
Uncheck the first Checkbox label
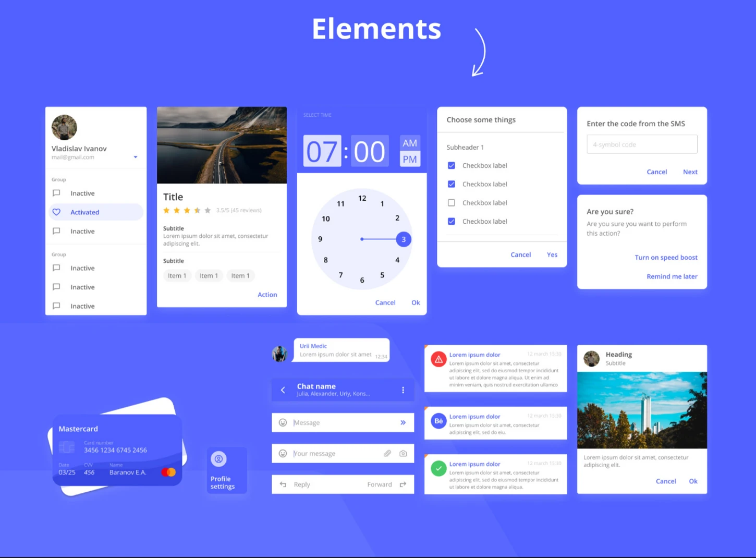point(451,165)
